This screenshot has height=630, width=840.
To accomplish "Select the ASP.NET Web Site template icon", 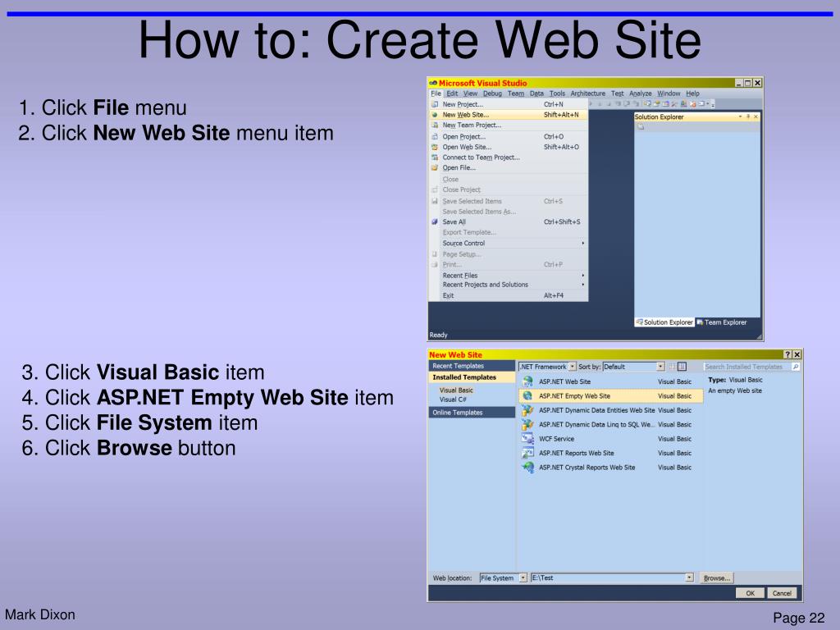I will (x=527, y=381).
